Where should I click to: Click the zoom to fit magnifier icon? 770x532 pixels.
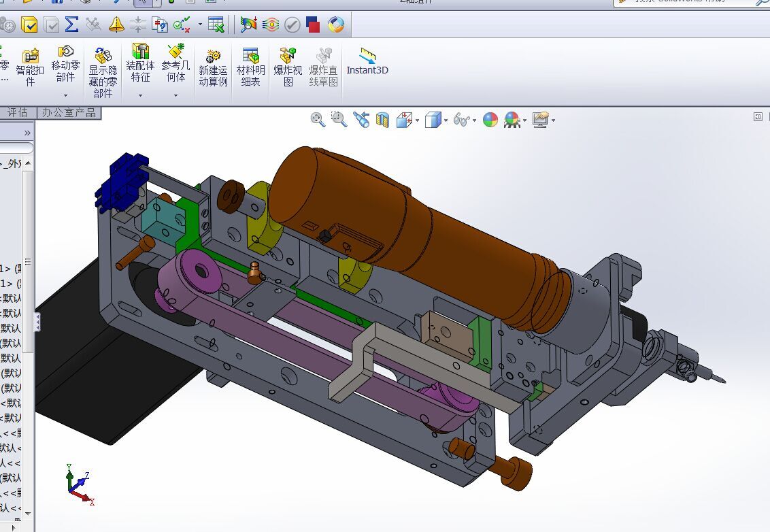point(318,119)
